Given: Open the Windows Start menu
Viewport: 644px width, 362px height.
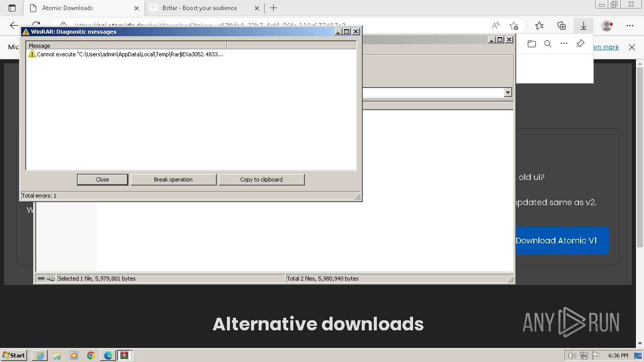Looking at the screenshot, I should pyautogui.click(x=14, y=355).
